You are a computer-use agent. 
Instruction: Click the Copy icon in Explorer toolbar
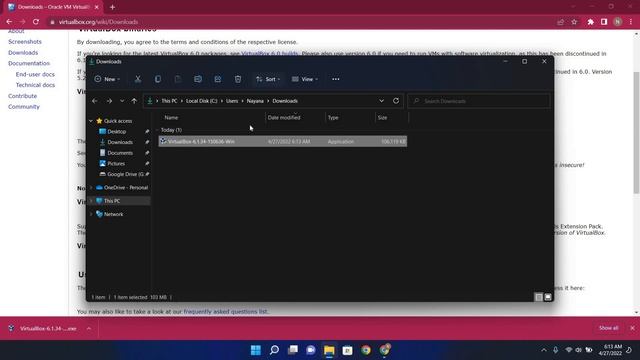tap(158, 79)
